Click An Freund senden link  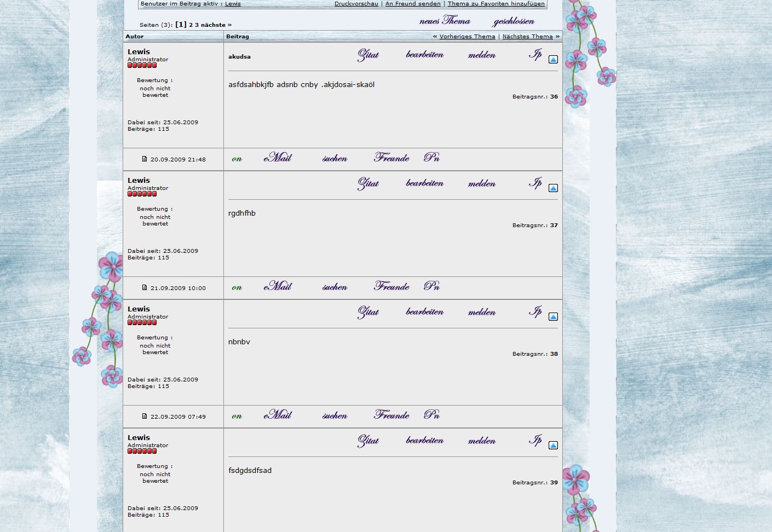tap(413, 4)
